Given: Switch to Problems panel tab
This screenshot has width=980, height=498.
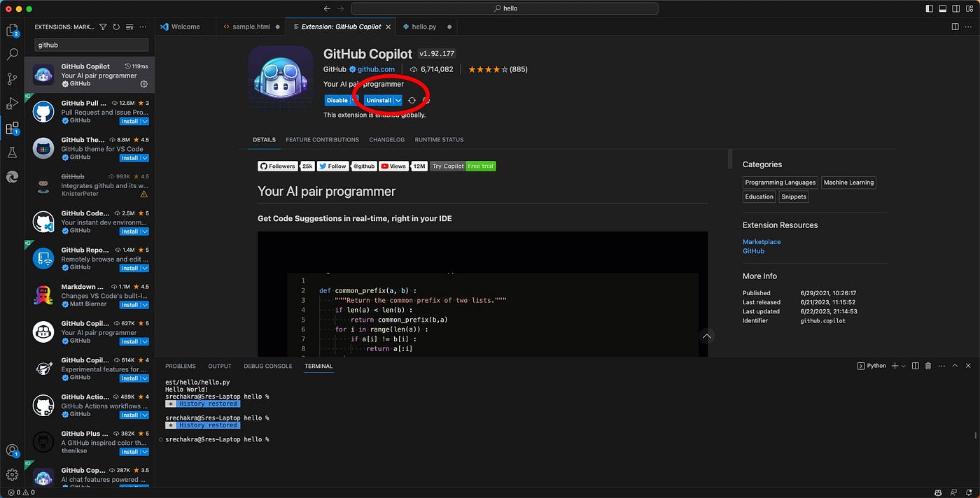Looking at the screenshot, I should [x=181, y=366].
